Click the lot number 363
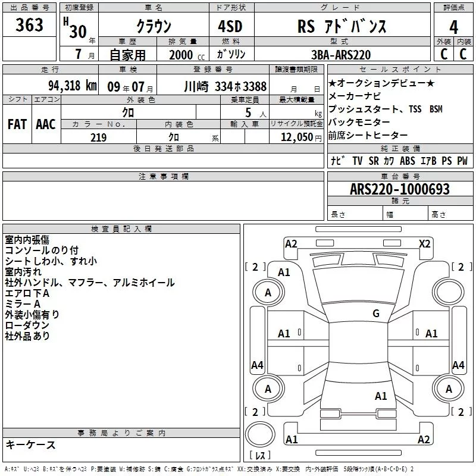This screenshot has width=476, height=476. (x=29, y=25)
